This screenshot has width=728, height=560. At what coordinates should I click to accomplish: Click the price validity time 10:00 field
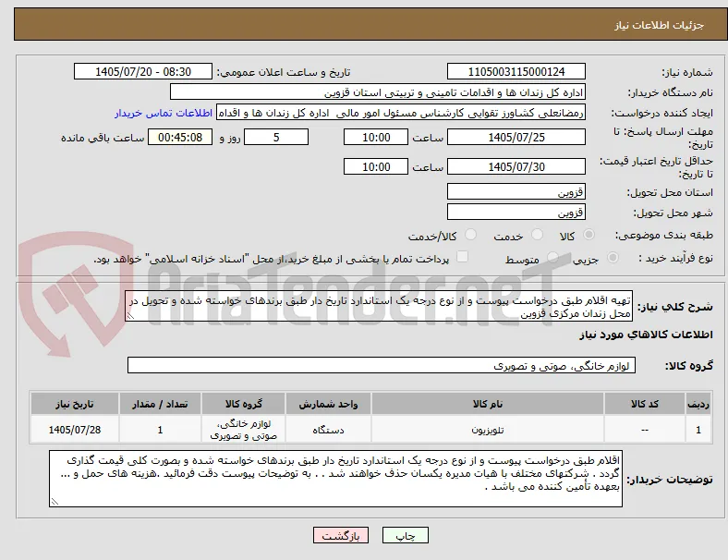376,166
